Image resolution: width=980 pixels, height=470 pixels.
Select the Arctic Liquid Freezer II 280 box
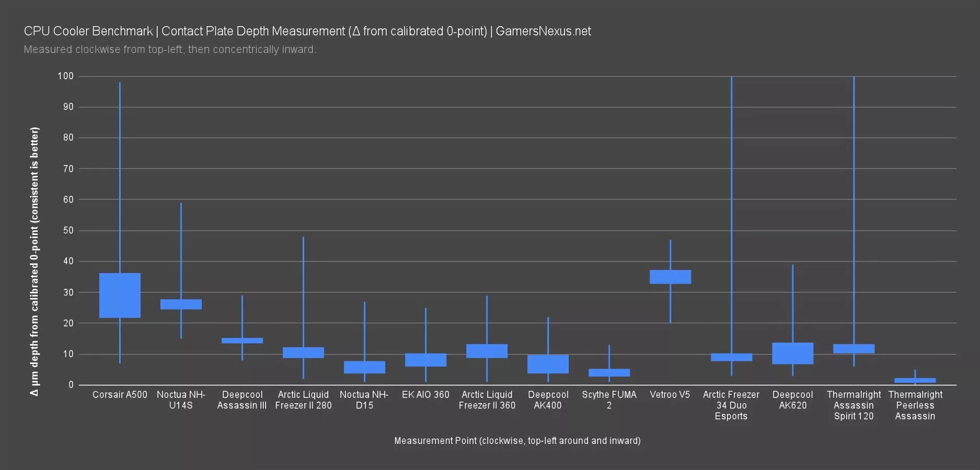[x=303, y=352]
